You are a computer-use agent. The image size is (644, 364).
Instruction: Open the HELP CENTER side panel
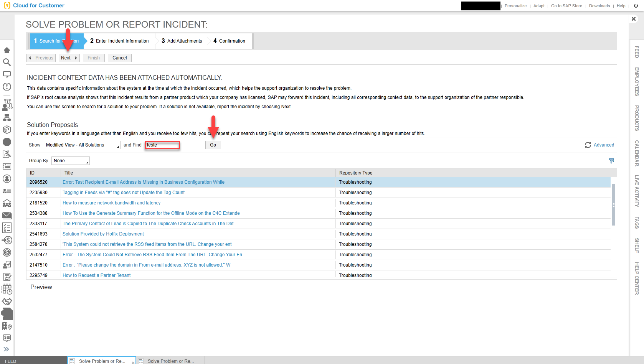click(637, 278)
